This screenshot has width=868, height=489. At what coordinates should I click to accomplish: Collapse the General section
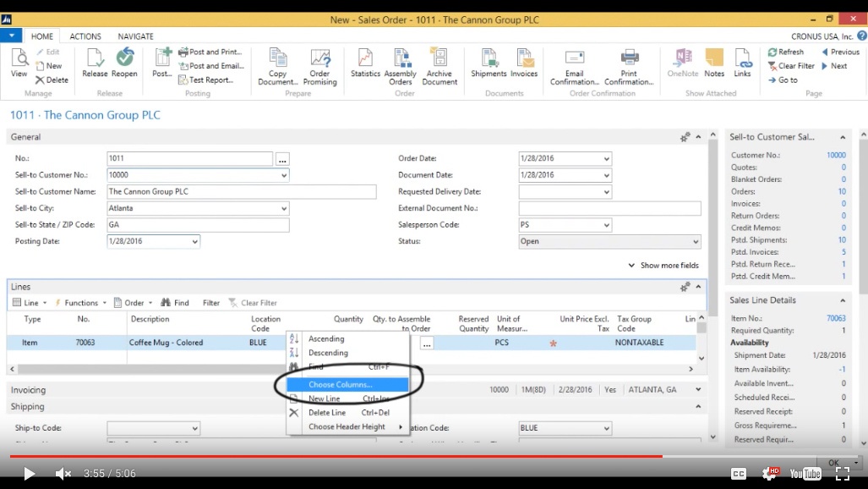[698, 137]
